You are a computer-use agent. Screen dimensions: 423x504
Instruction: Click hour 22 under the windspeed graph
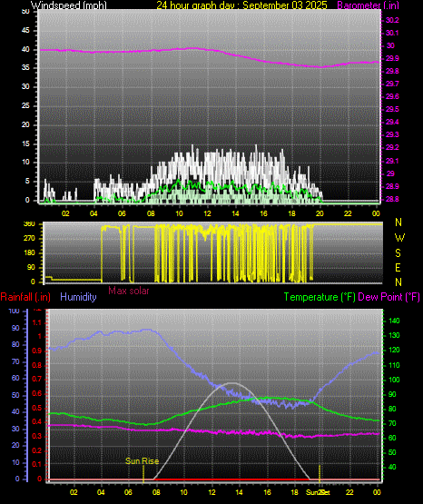pos(348,213)
